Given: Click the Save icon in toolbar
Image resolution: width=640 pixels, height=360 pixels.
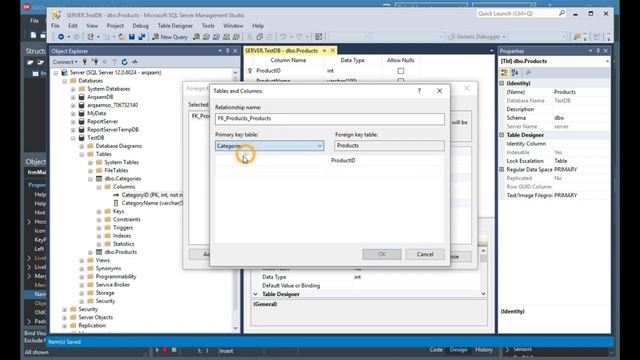Looking at the screenshot, I should tap(131, 37).
